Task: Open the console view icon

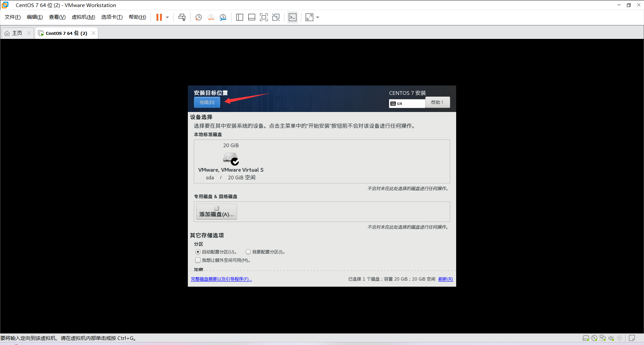Action: (292, 17)
